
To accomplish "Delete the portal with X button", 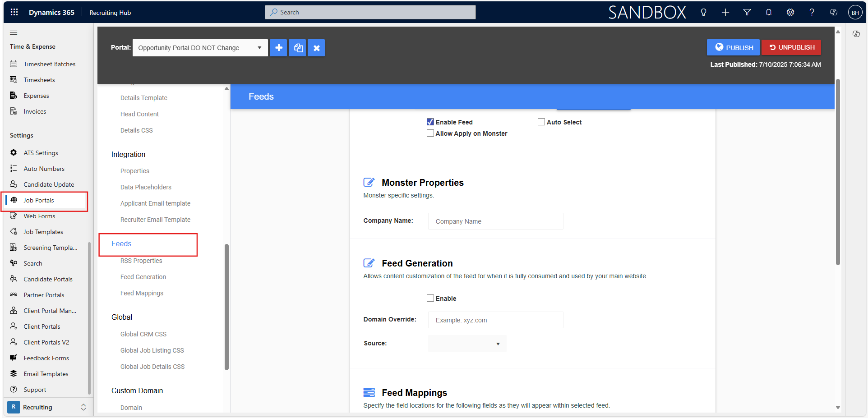I will (316, 48).
